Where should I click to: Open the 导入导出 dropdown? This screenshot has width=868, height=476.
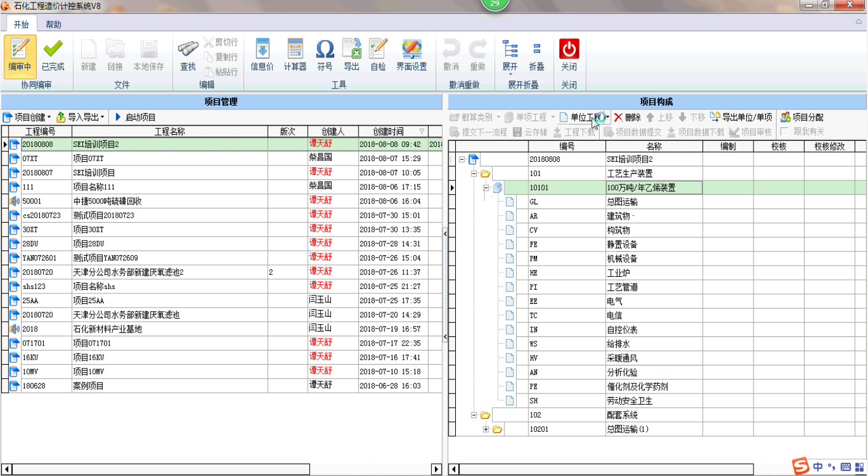(81, 117)
